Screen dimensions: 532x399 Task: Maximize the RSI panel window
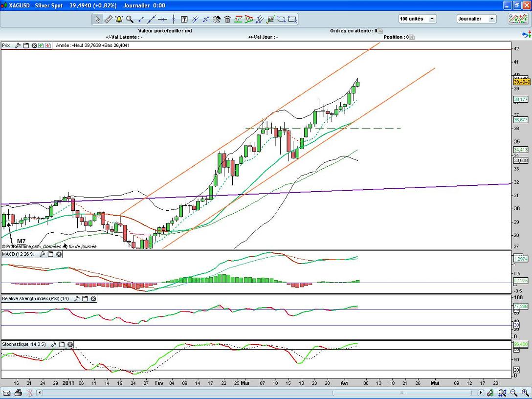click(x=85, y=298)
